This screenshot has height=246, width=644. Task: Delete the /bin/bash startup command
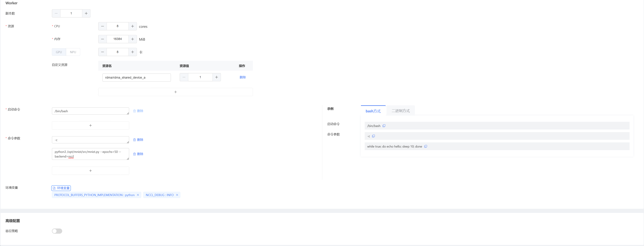point(138,111)
